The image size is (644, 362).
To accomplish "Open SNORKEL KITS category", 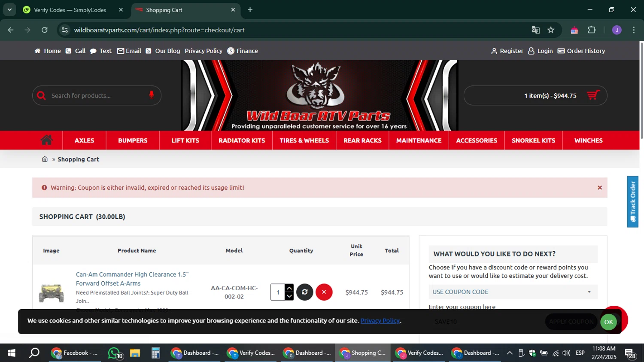I will tap(533, 140).
